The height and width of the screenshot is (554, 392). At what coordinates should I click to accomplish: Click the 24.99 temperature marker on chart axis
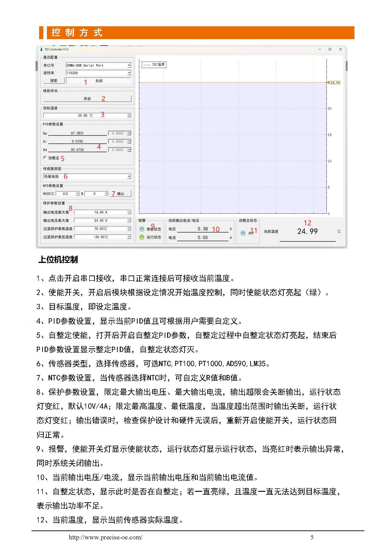coord(335,83)
